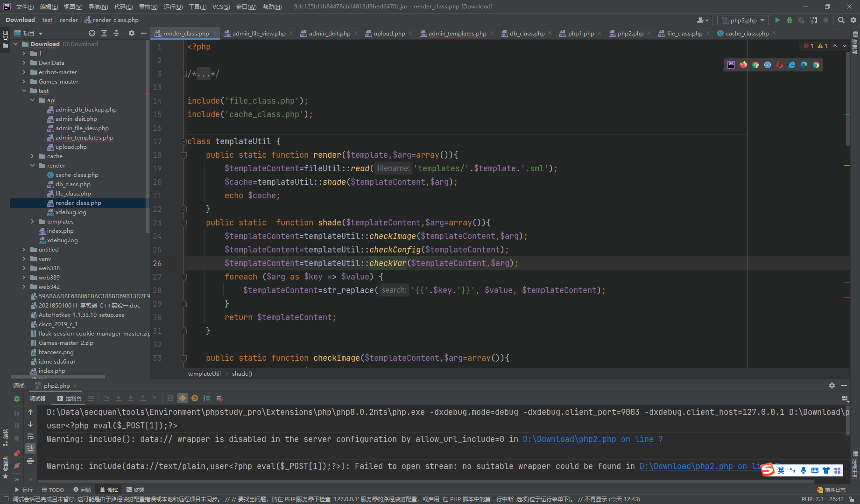Close the render_class.php tab

[x=214, y=33]
